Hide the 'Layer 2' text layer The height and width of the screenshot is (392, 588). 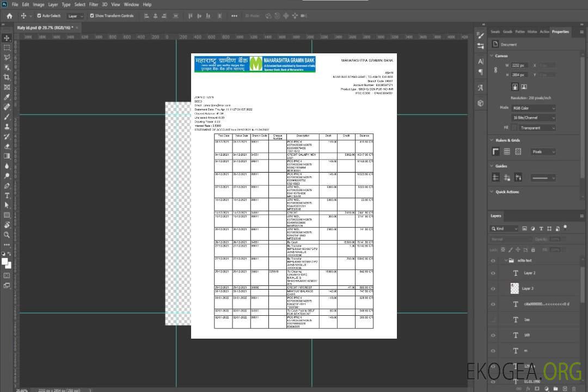click(493, 273)
